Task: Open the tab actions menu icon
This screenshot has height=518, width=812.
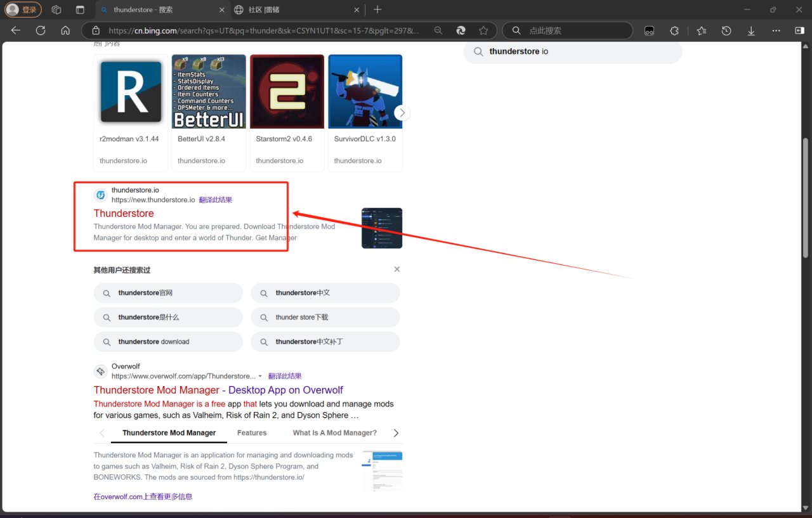Action: tap(80, 10)
